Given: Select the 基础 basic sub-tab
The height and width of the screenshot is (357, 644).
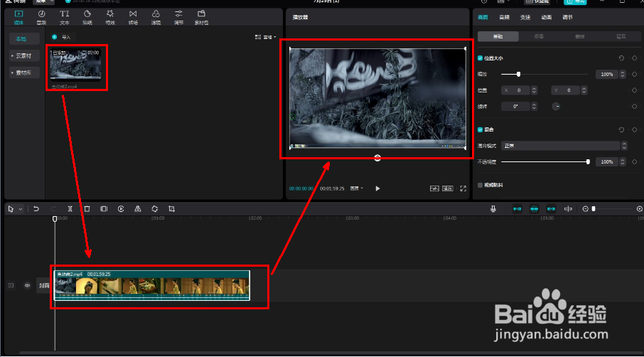Looking at the screenshot, I should 498,36.
